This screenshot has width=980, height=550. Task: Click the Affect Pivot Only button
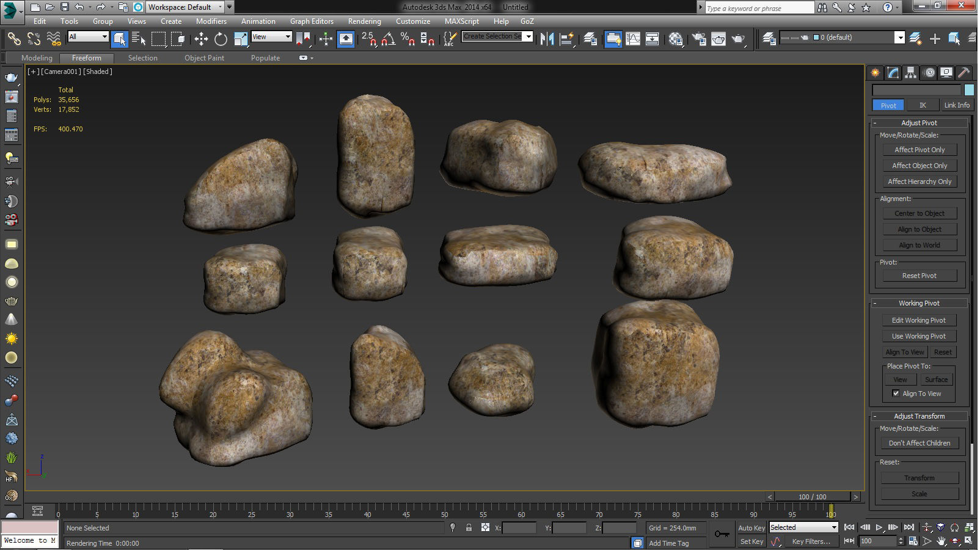coord(920,150)
